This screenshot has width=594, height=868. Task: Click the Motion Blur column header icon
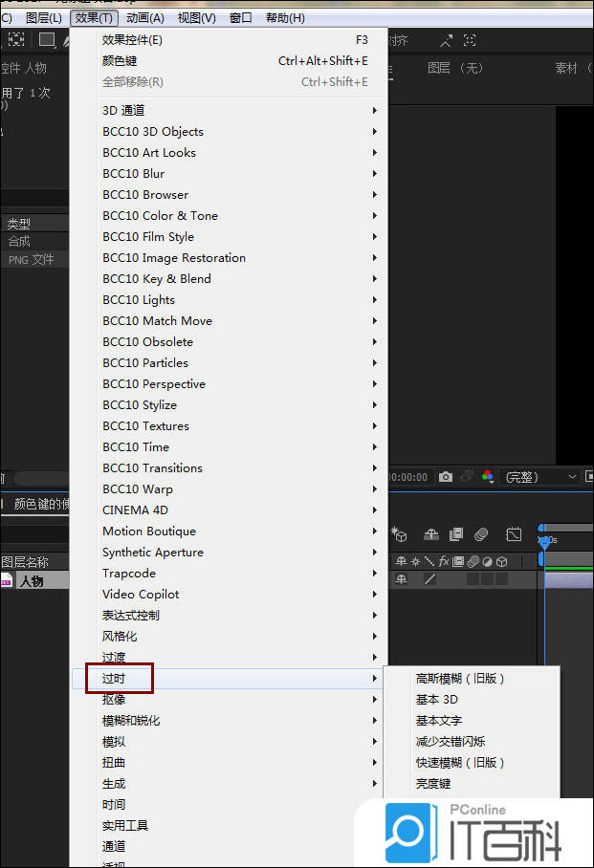(x=473, y=562)
